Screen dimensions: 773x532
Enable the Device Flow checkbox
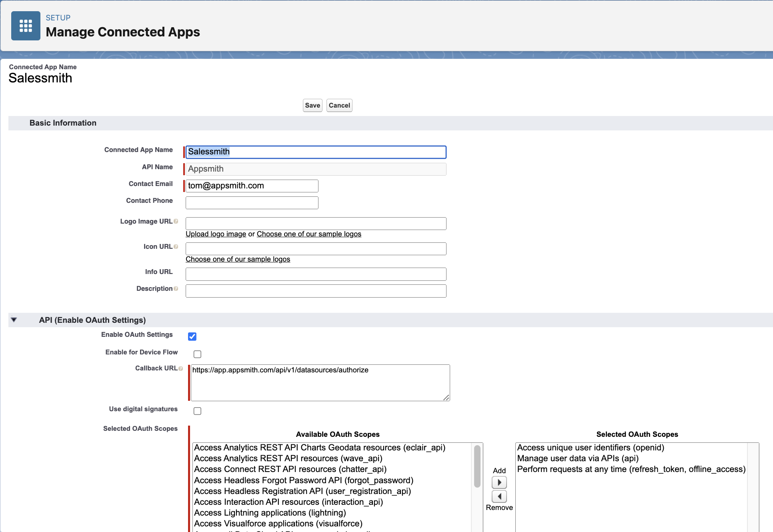(x=197, y=354)
